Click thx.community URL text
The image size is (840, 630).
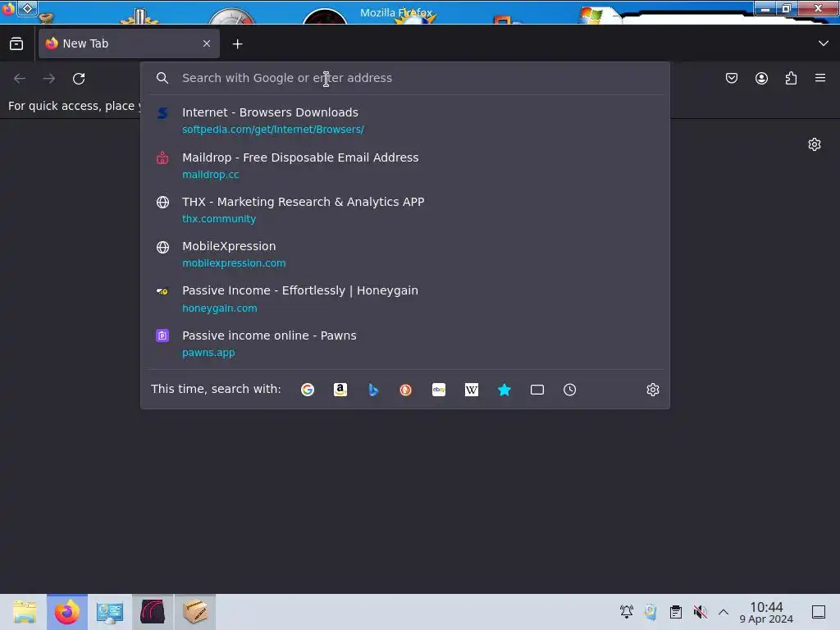coord(219,218)
